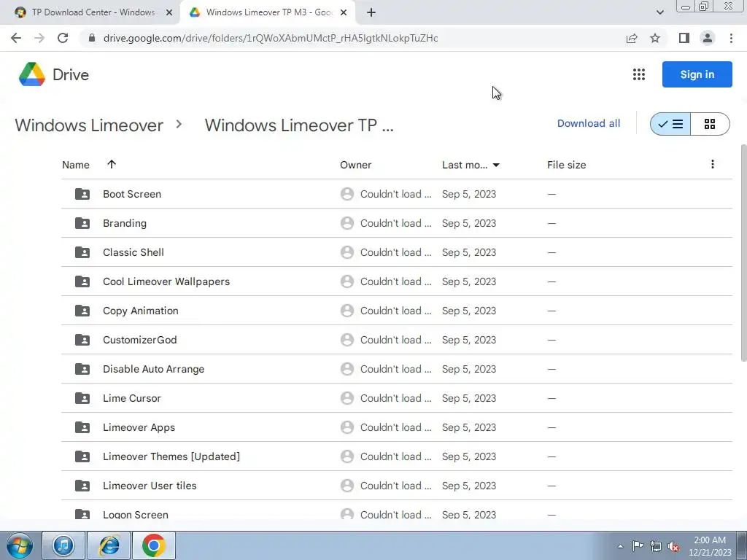The image size is (747, 560).
Task: Select the CustomizerGod folder name
Action: [x=139, y=340]
